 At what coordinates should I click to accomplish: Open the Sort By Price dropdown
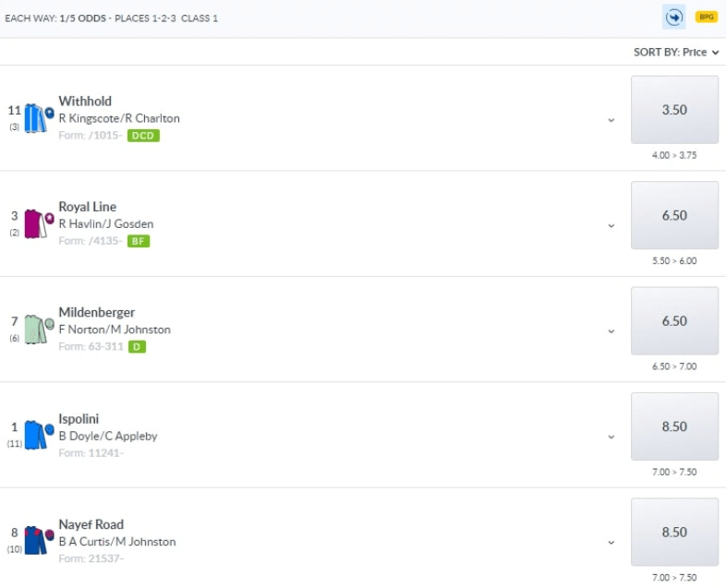pyautogui.click(x=676, y=53)
